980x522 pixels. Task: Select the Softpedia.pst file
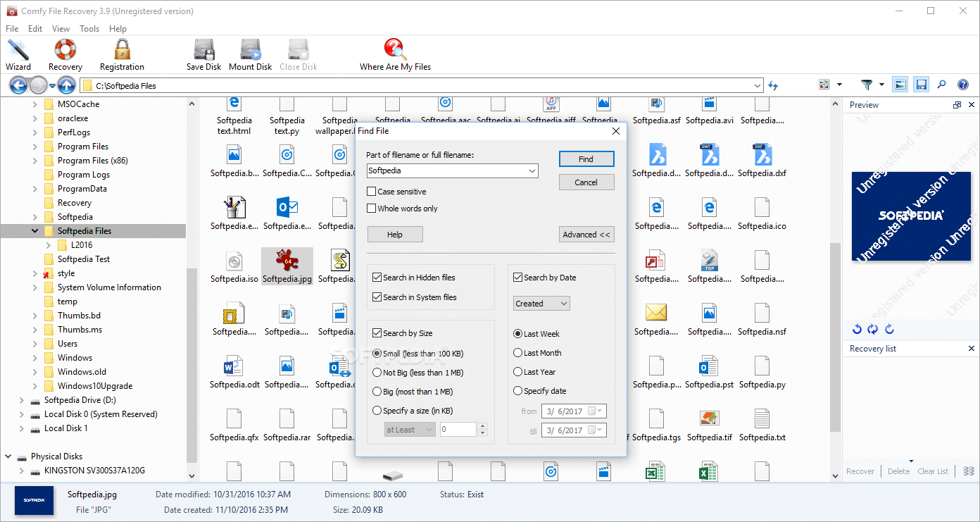[709, 373]
